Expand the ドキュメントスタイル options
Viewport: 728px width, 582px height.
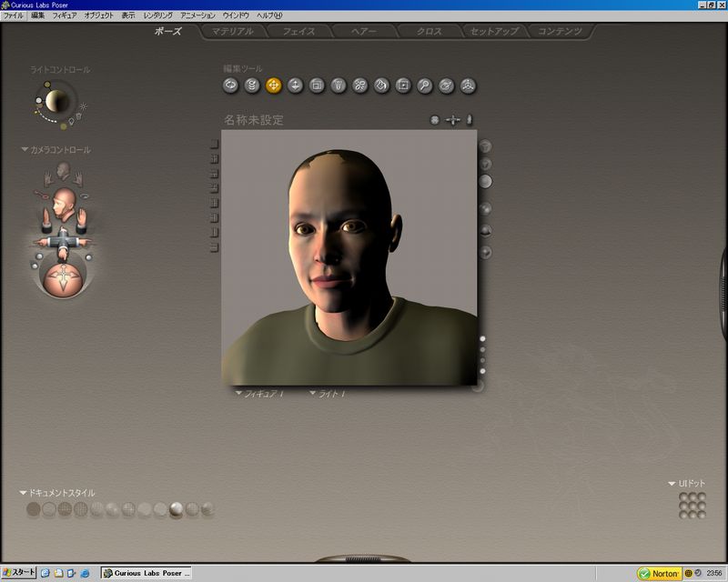(x=24, y=493)
